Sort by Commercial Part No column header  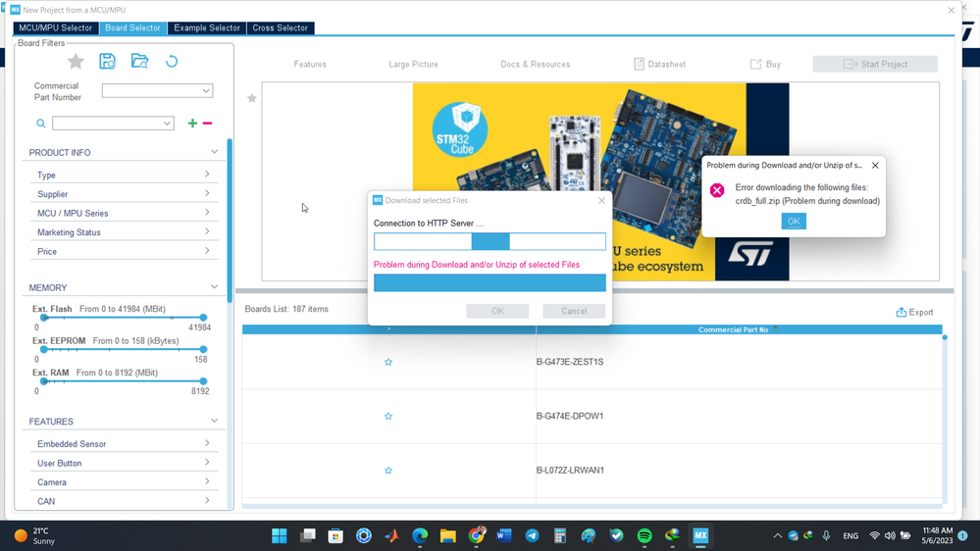coord(733,329)
